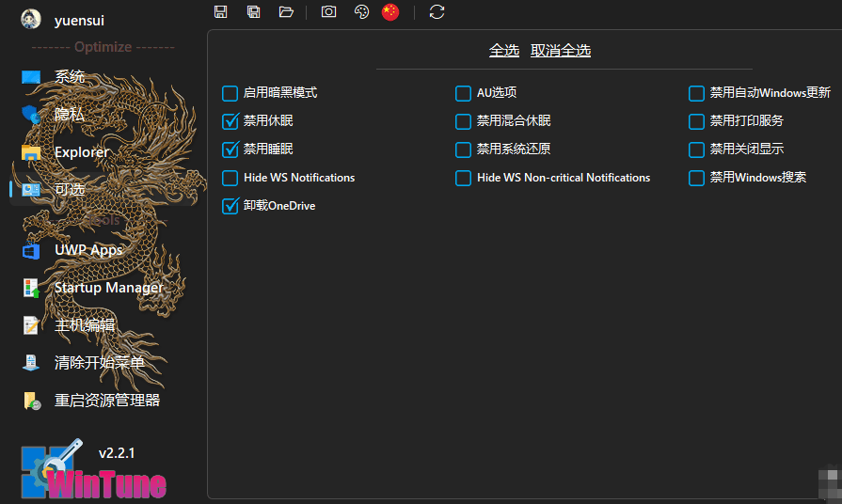The height and width of the screenshot is (504, 842).
Task: Open the theme palette icon
Action: pyautogui.click(x=361, y=12)
